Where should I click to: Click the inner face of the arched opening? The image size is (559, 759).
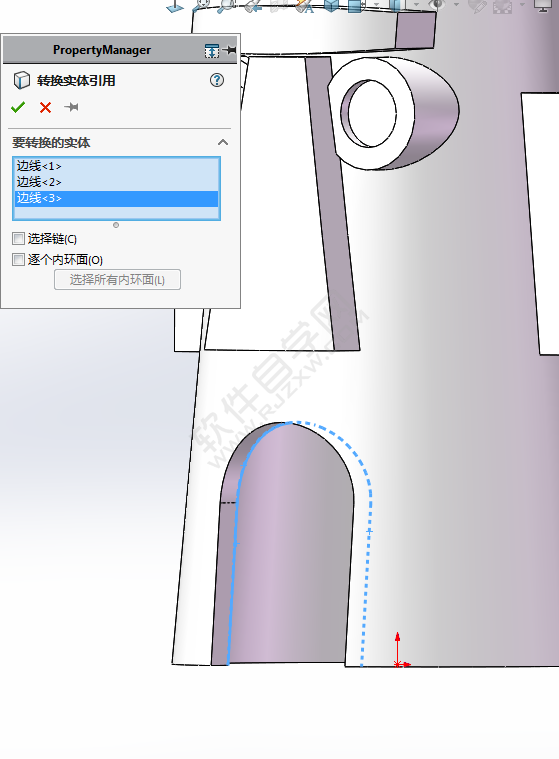coord(288,557)
